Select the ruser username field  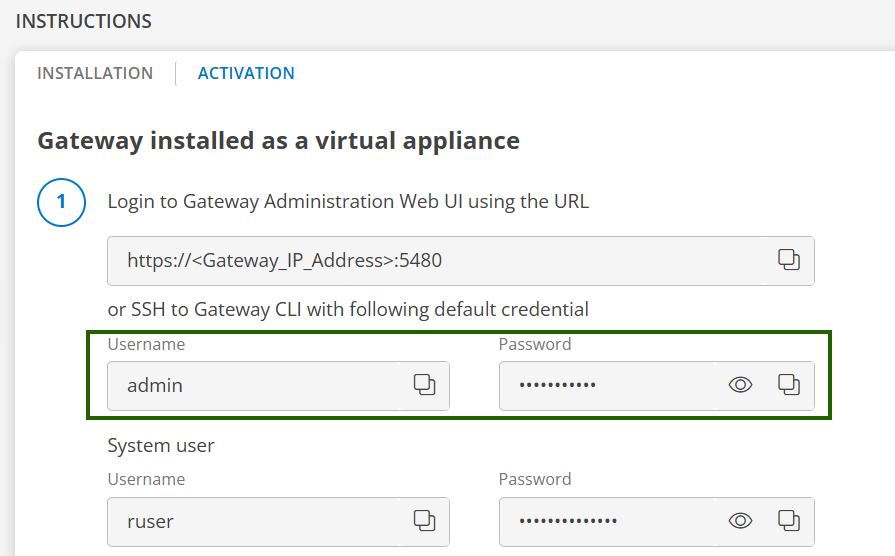260,521
